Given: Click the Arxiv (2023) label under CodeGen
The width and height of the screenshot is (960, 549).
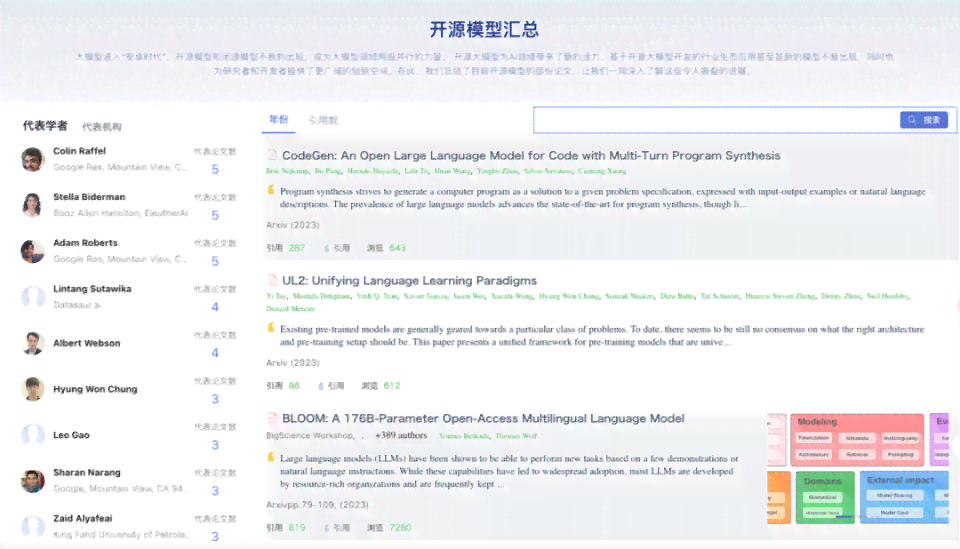Looking at the screenshot, I should (x=293, y=225).
